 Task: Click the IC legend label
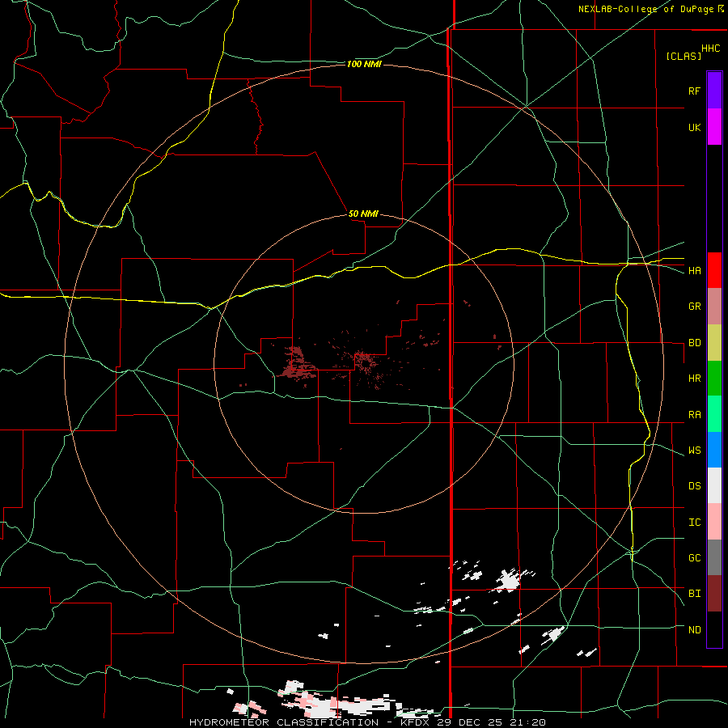coord(694,523)
